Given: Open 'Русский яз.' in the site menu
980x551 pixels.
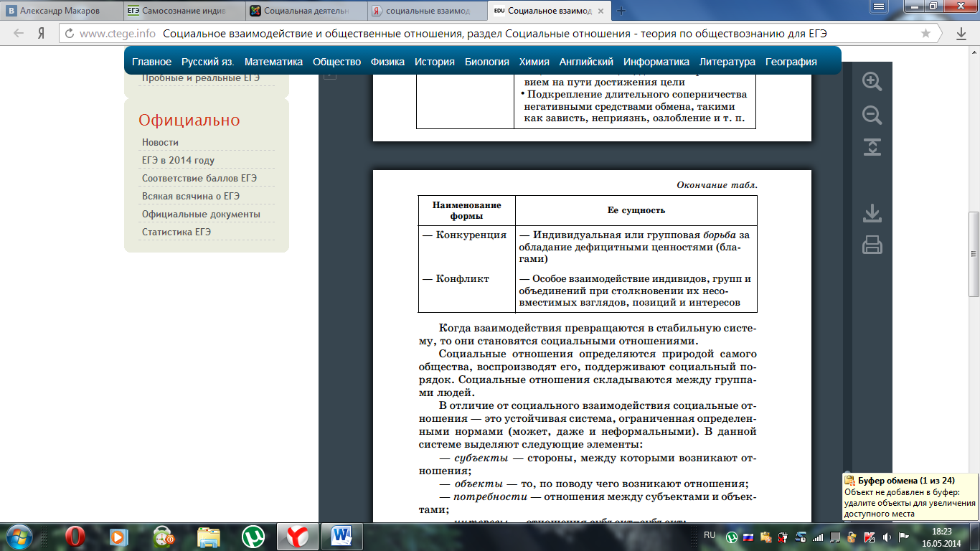Looking at the screenshot, I should [x=207, y=62].
